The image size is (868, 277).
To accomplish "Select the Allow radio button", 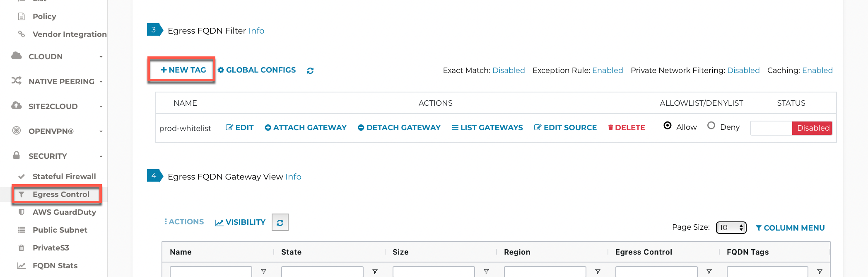I will point(667,126).
